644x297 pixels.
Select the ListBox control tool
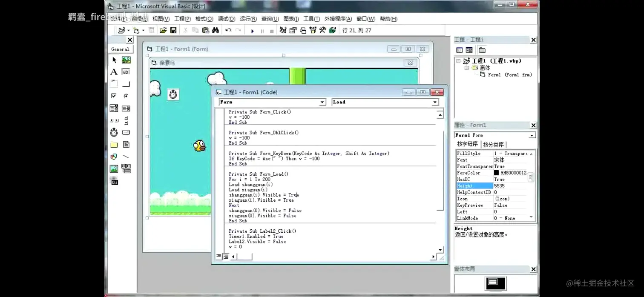[126, 108]
